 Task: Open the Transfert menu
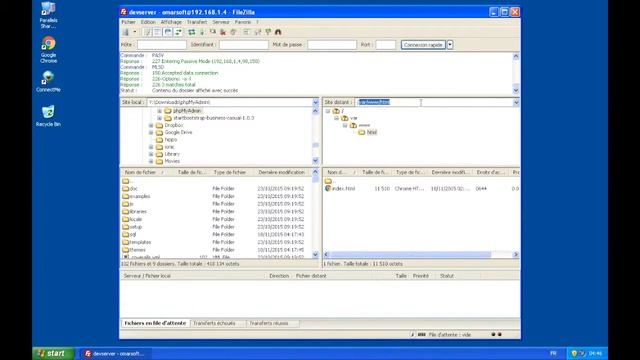click(x=197, y=22)
